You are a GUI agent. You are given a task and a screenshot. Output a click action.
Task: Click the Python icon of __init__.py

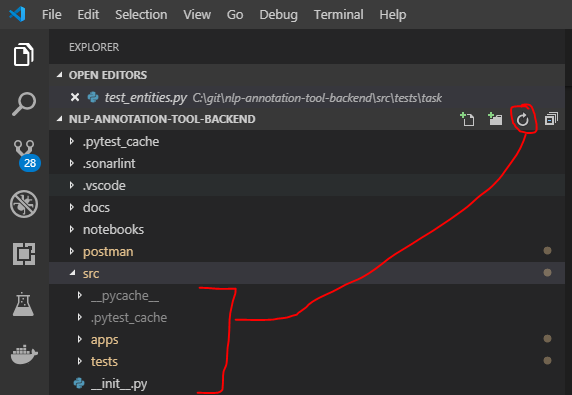click(79, 383)
